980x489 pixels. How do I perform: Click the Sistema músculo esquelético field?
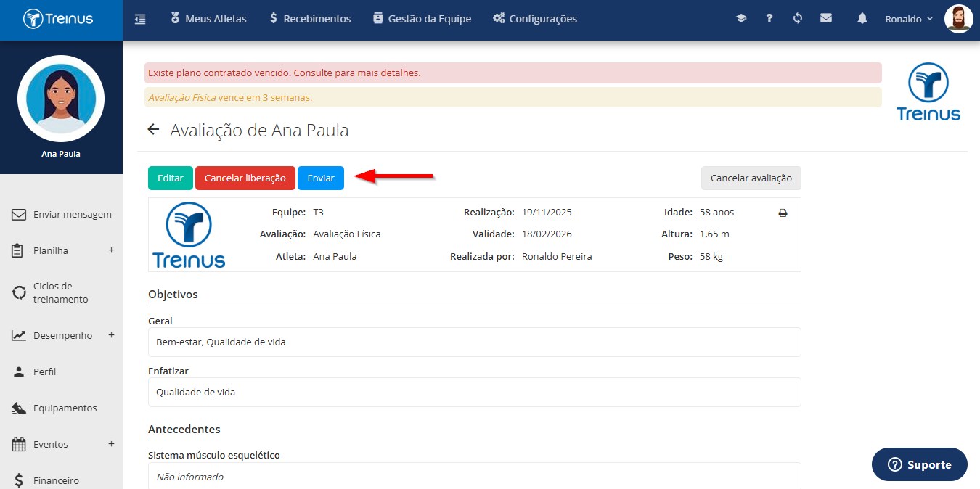pyautogui.click(x=474, y=477)
